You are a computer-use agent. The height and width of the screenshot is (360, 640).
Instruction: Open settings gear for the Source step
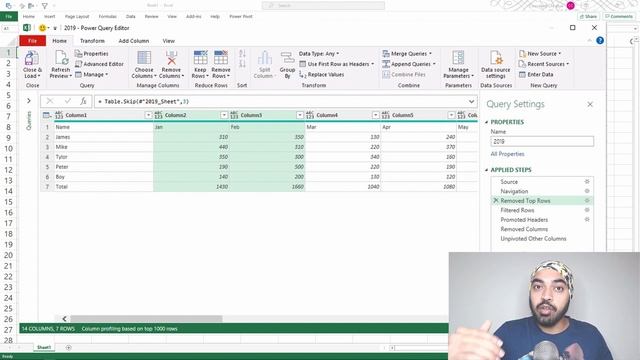(587, 182)
